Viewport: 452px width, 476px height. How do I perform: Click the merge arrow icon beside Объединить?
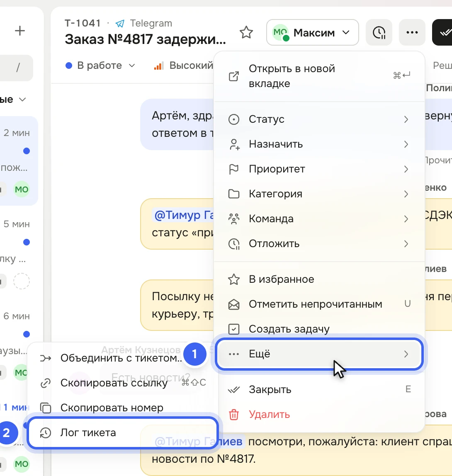point(46,359)
